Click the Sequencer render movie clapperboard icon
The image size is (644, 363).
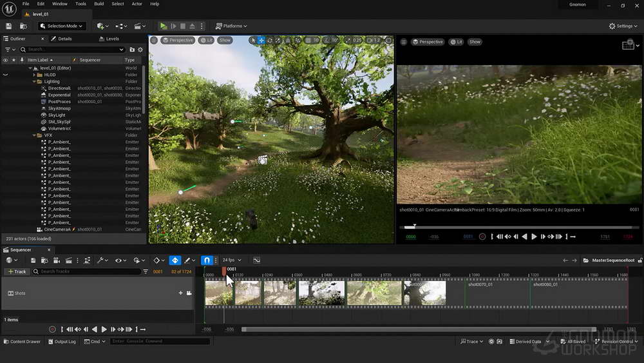tap(69, 260)
